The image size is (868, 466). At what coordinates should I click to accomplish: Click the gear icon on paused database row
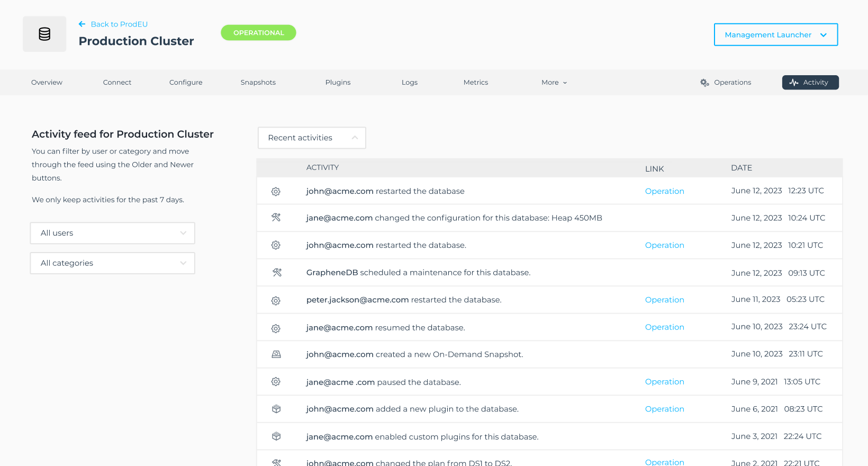click(276, 382)
